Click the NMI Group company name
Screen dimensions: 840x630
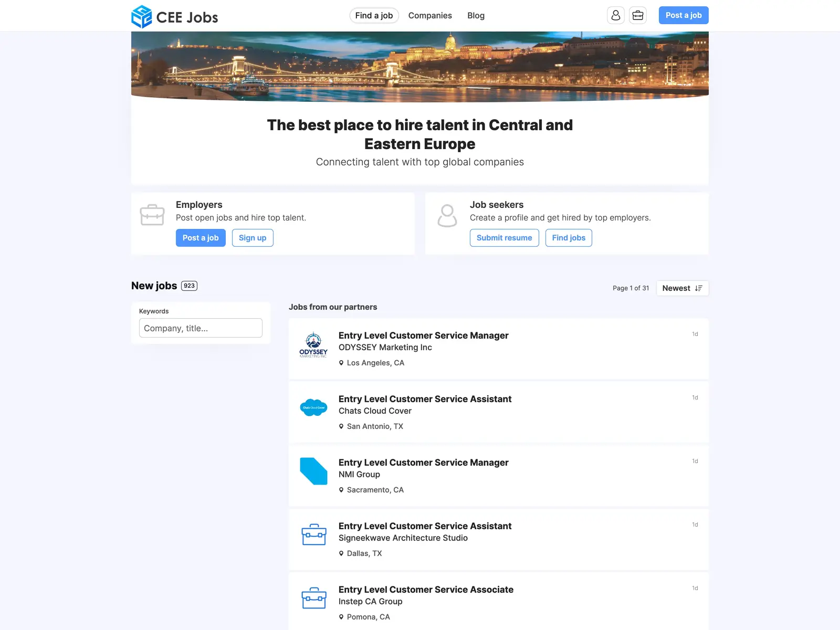[360, 475]
